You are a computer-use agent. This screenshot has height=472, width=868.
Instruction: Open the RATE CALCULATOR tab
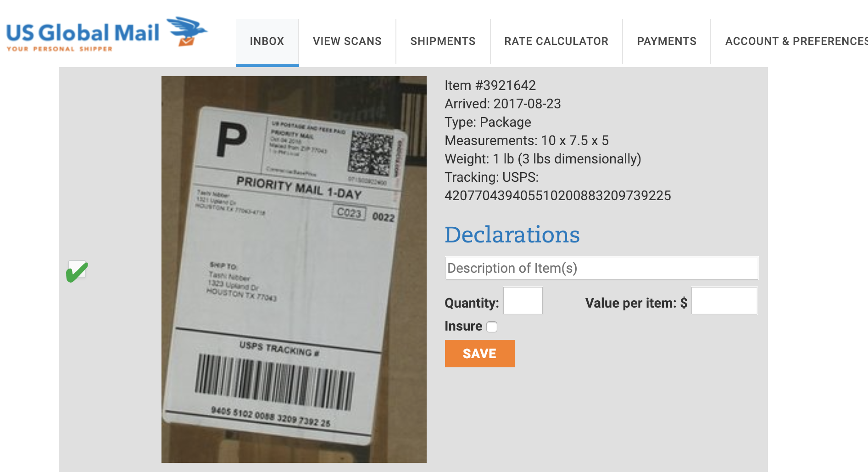(556, 41)
